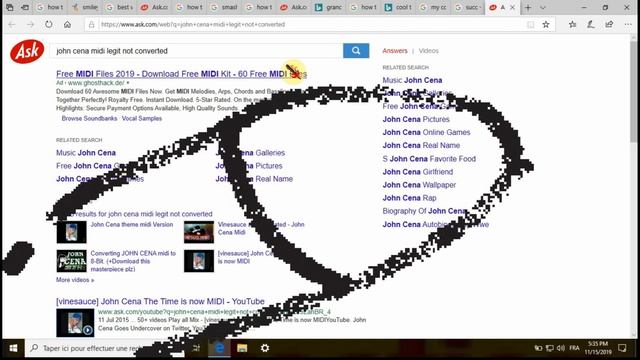
Task: Expand the tab list dropdown chevron
Action: [542, 7]
